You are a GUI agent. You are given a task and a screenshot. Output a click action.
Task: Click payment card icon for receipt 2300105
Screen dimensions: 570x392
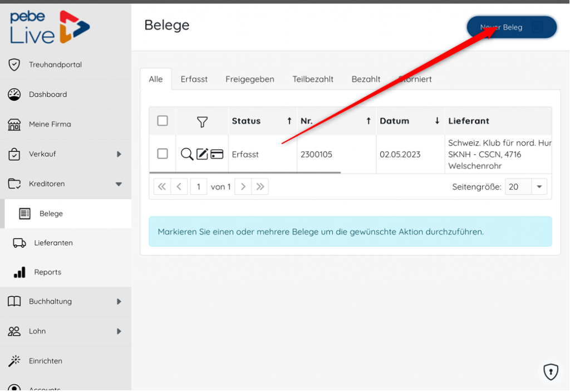(217, 154)
